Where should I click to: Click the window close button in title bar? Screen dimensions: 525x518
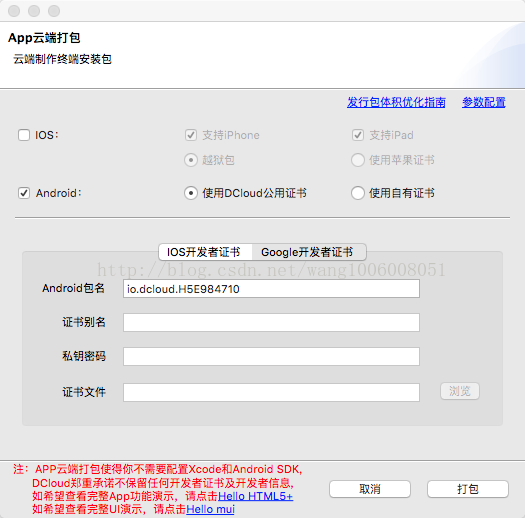click(14, 11)
